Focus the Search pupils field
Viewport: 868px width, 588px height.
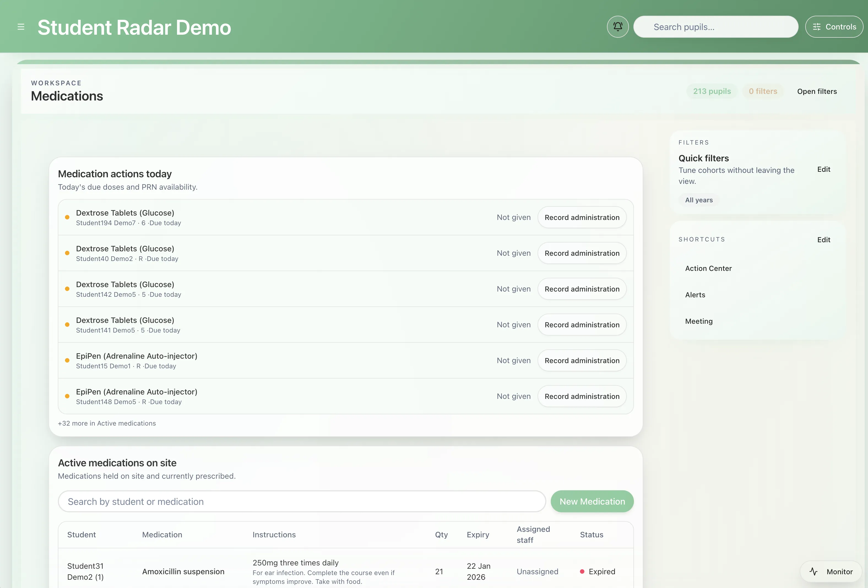[x=715, y=27]
